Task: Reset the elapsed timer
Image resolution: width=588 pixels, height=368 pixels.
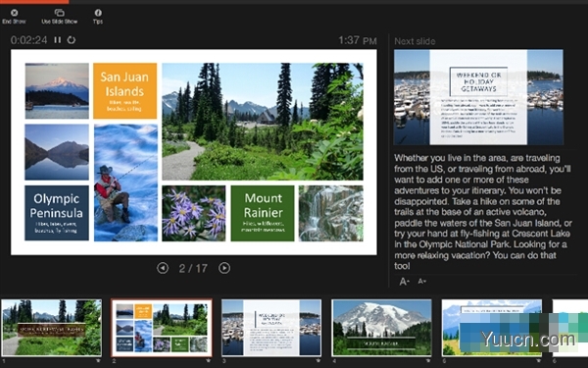Action: (x=72, y=40)
